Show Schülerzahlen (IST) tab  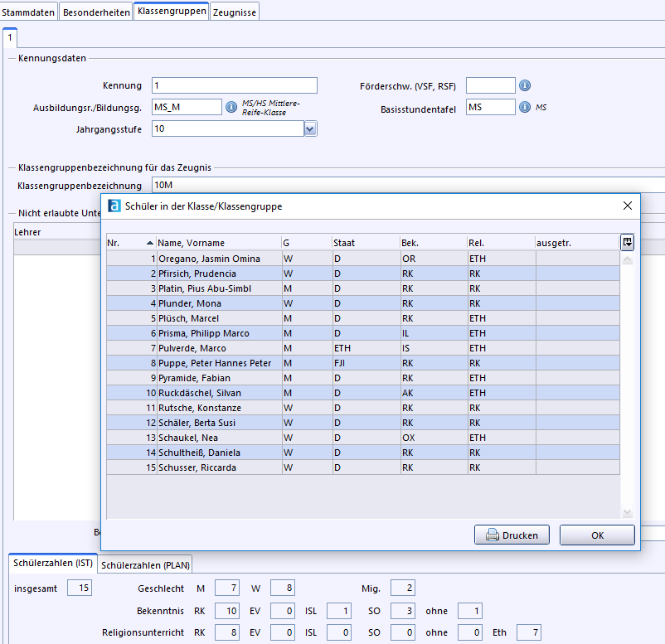coord(53,563)
